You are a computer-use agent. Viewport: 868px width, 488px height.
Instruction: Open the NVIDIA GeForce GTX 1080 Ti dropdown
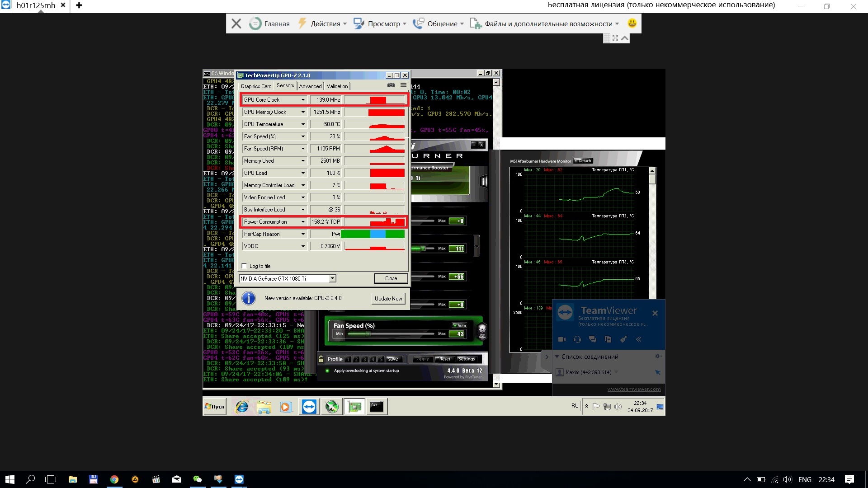333,279
